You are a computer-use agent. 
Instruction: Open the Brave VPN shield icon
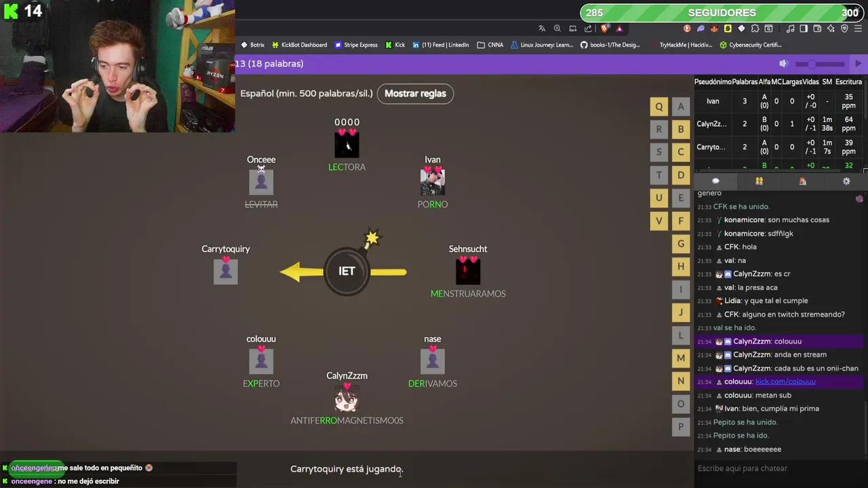[844, 28]
